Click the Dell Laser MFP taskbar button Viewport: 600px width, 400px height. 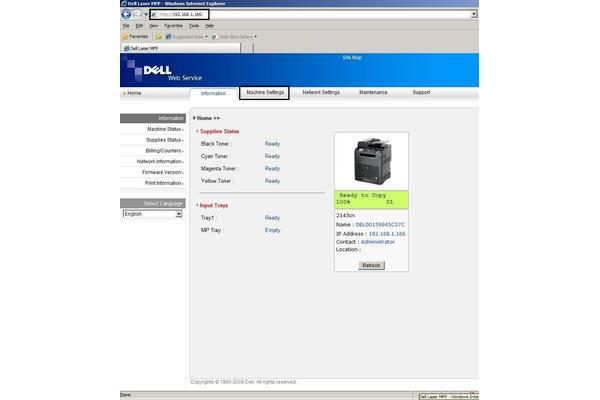point(448,397)
